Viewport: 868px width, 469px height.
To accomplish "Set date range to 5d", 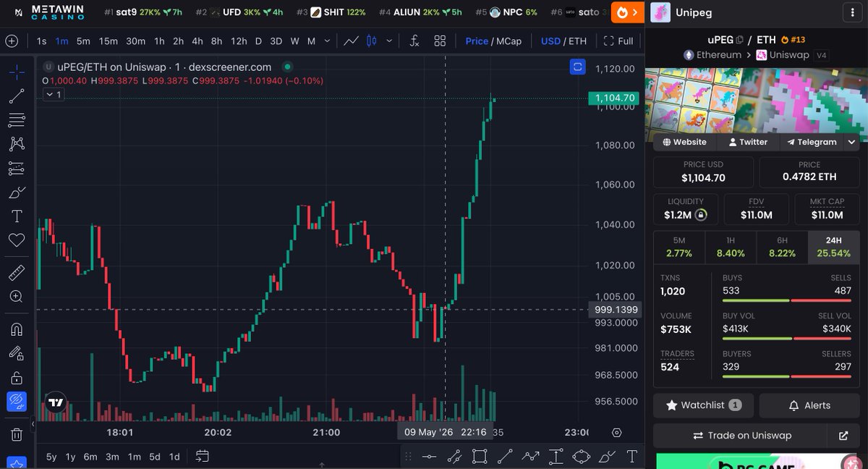I will (155, 457).
